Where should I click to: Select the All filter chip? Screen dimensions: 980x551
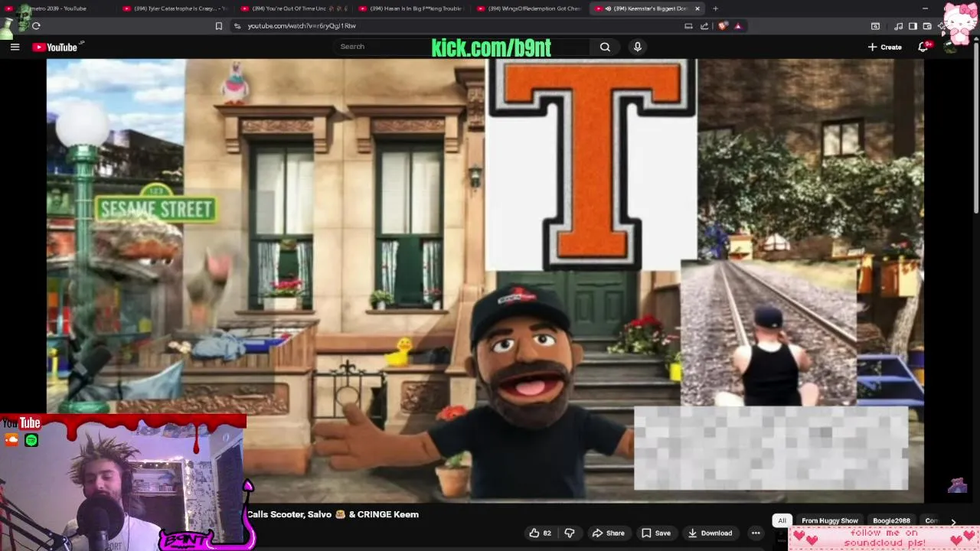782,521
